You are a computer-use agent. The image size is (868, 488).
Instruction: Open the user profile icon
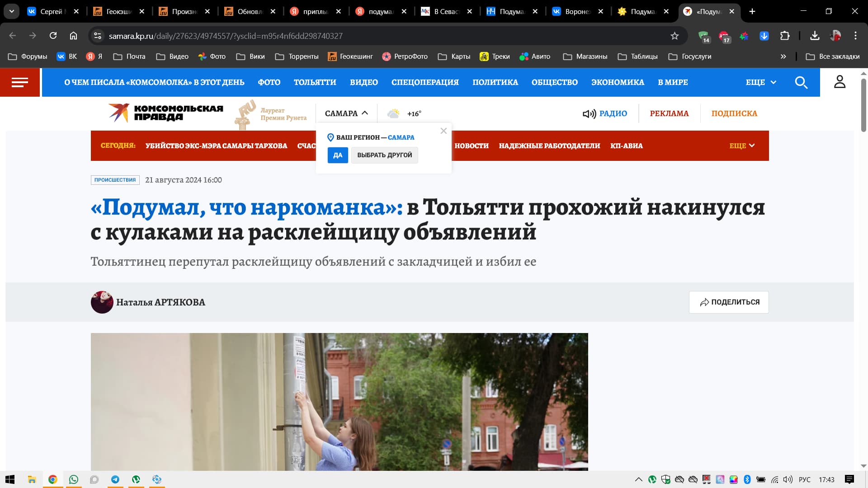(840, 82)
